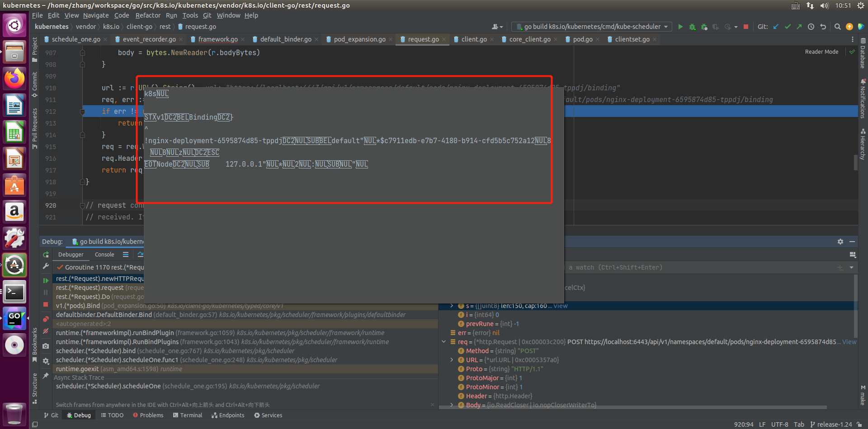Rollback changes with undo arrow icon
Screen dimensions: 868x429
pos(823,27)
